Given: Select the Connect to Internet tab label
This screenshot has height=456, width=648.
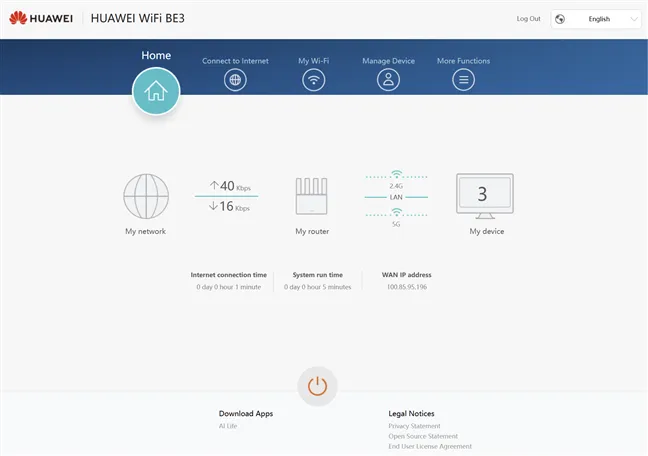Looking at the screenshot, I should tap(235, 61).
